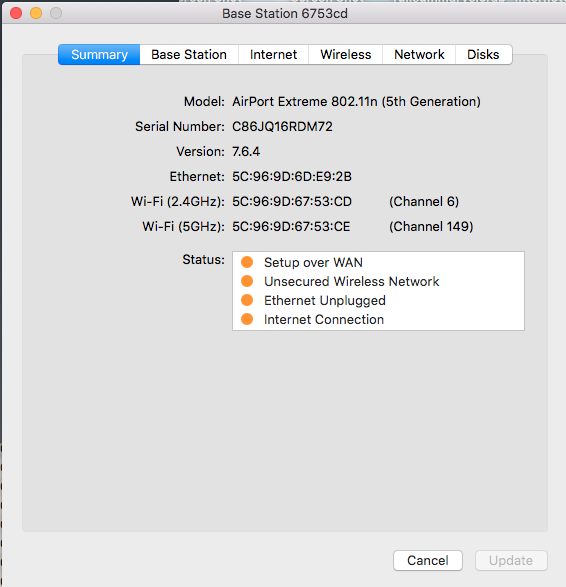Screen dimensions: 566x587
Task: Click Ethernet address 5C:96:9D:6D:E9:2B
Action: pos(292,177)
